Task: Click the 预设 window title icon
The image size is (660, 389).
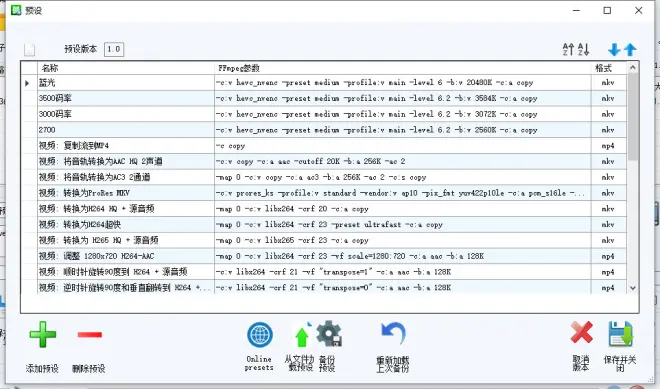Action: pyautogui.click(x=16, y=10)
